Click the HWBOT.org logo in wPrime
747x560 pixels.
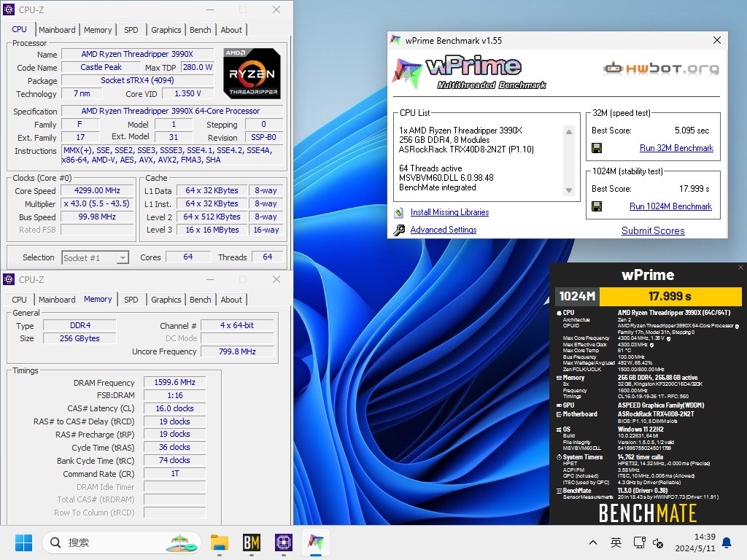click(x=661, y=69)
